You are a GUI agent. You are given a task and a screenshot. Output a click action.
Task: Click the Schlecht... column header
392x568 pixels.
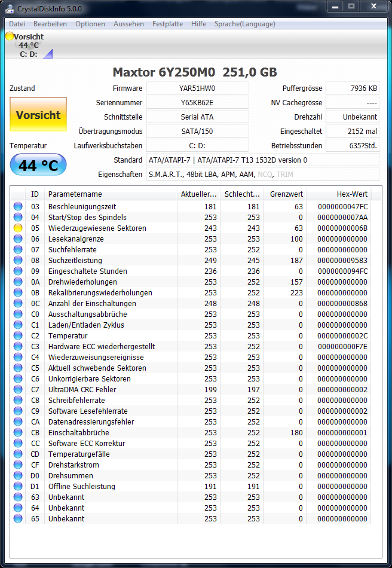pyautogui.click(x=242, y=194)
